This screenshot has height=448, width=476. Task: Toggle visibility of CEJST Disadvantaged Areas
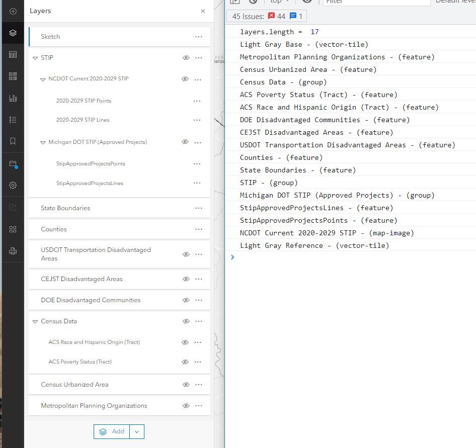click(x=186, y=279)
